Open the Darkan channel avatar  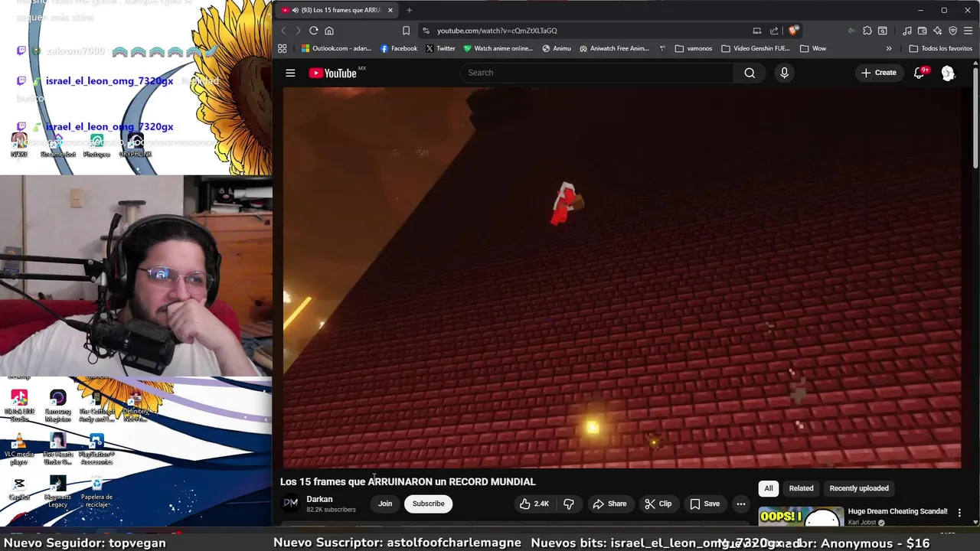pos(290,503)
